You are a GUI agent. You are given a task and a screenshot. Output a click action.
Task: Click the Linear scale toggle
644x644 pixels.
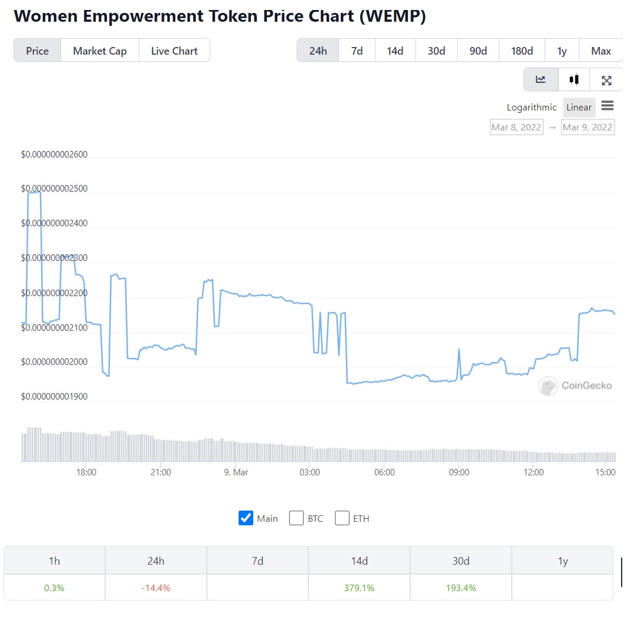(579, 107)
